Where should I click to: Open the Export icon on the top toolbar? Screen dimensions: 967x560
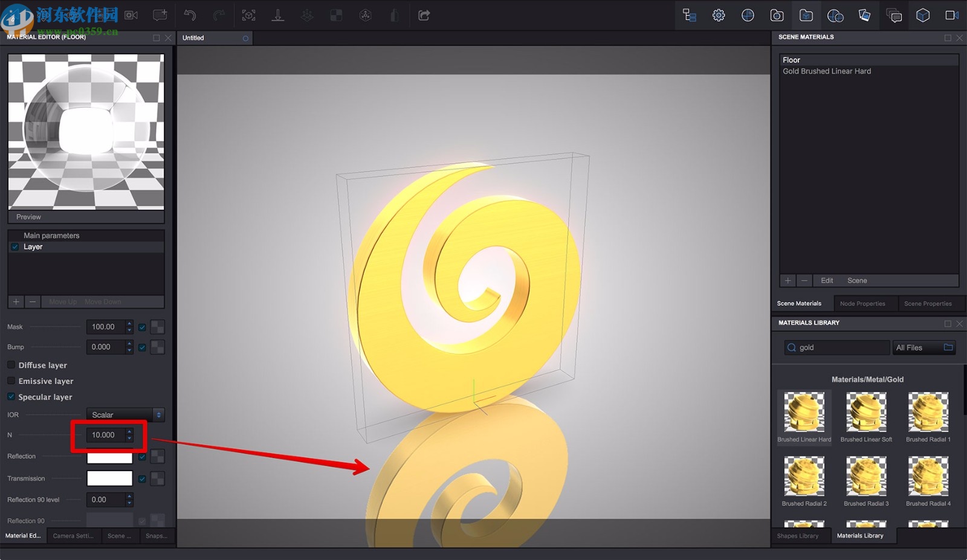pyautogui.click(x=424, y=15)
